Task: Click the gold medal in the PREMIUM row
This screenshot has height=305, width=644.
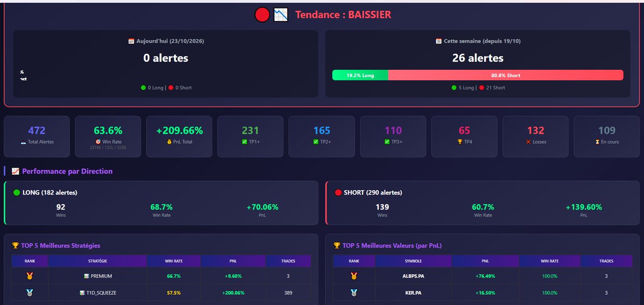Action: point(30,276)
